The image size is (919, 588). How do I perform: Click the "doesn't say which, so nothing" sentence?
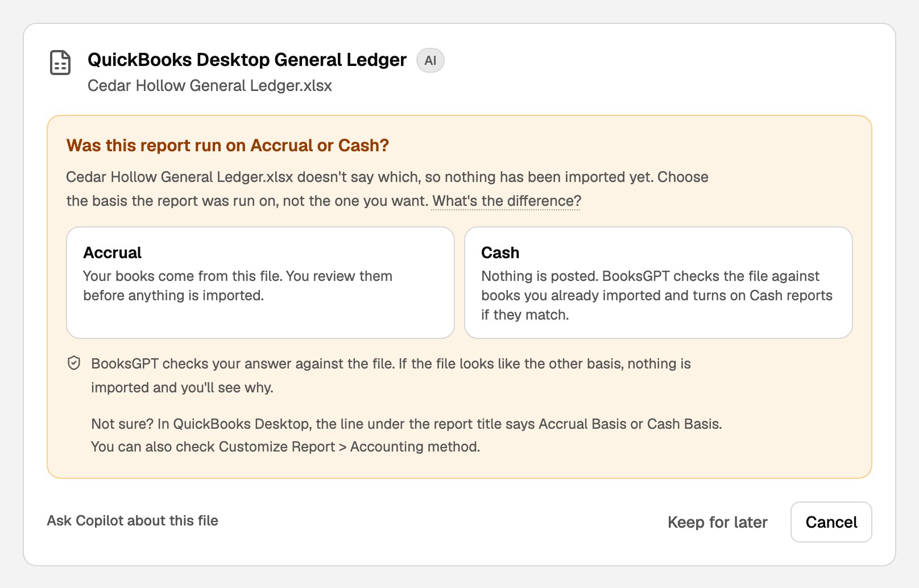pos(387,189)
